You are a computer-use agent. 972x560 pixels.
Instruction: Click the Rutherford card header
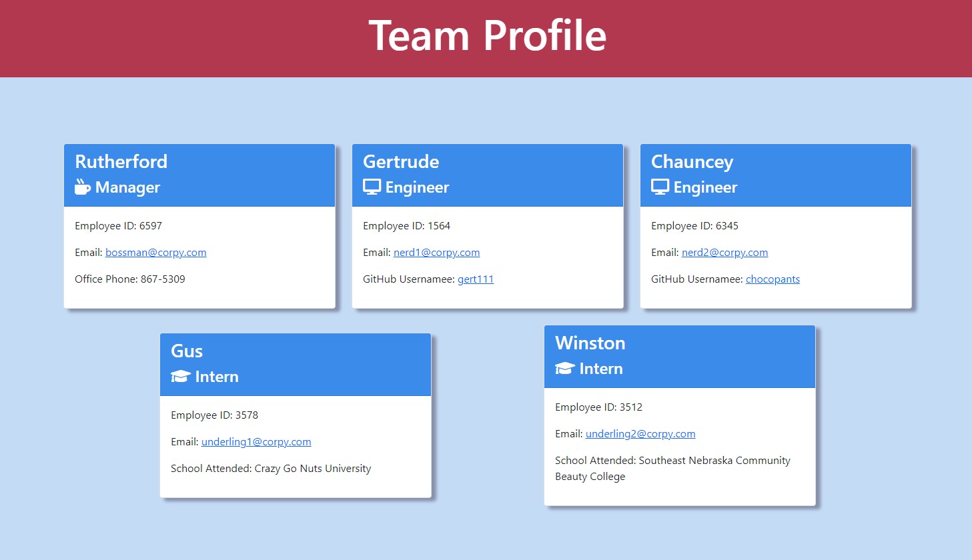(x=121, y=161)
